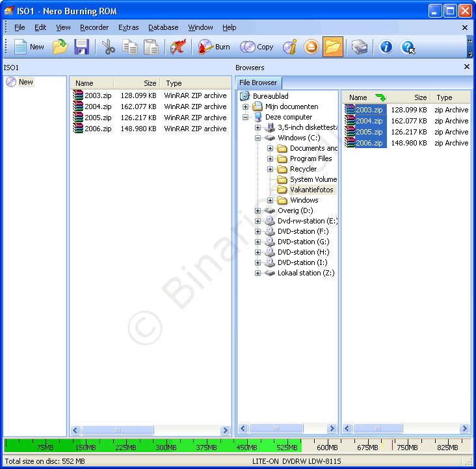Open the View menu
This screenshot has width=476, height=469.
63,27
